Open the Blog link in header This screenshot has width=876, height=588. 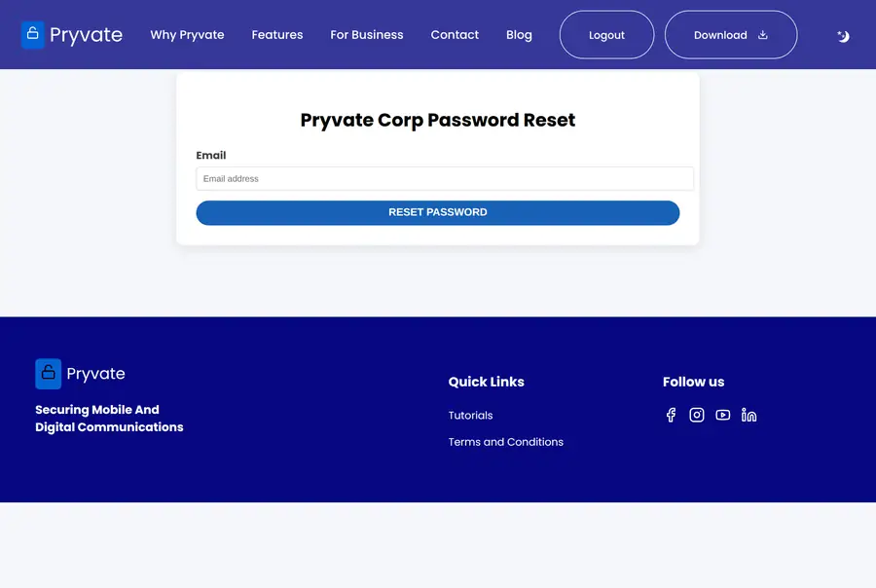(x=519, y=35)
